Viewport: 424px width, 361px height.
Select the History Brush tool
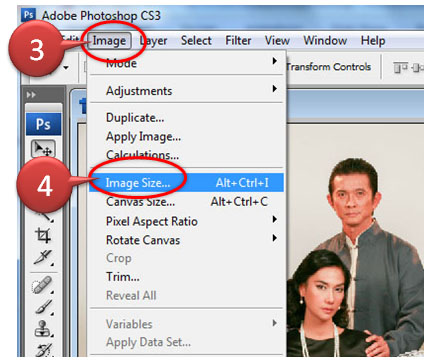coord(44,349)
